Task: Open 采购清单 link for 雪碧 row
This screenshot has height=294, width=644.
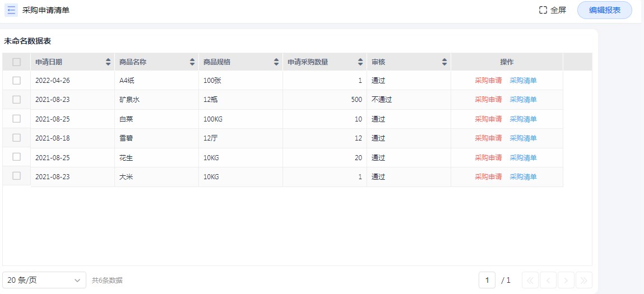Action: coord(523,138)
